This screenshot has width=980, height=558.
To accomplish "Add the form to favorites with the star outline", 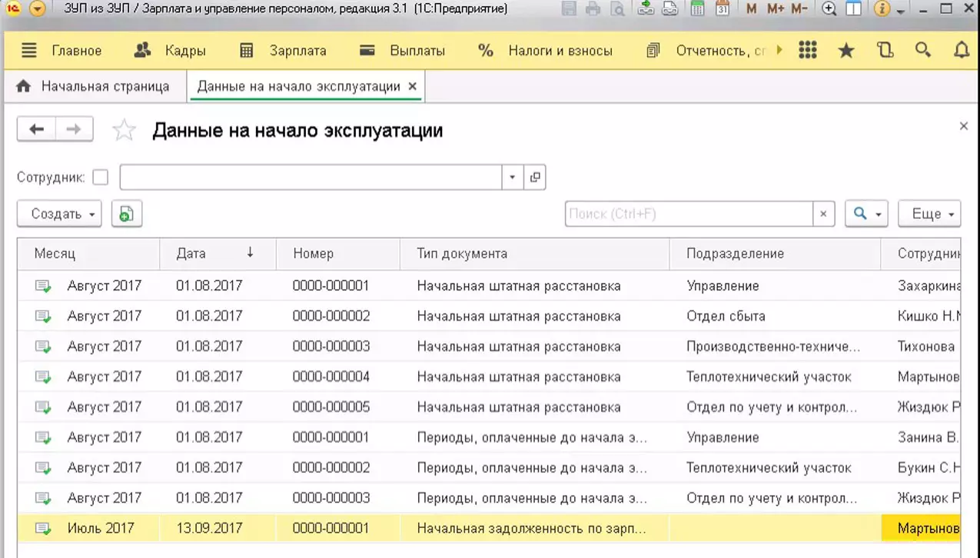I will pos(124,130).
